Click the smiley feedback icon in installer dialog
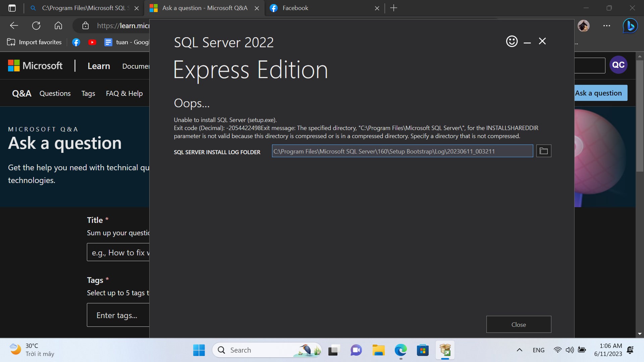Viewport: 644px width, 362px height. tap(511, 41)
